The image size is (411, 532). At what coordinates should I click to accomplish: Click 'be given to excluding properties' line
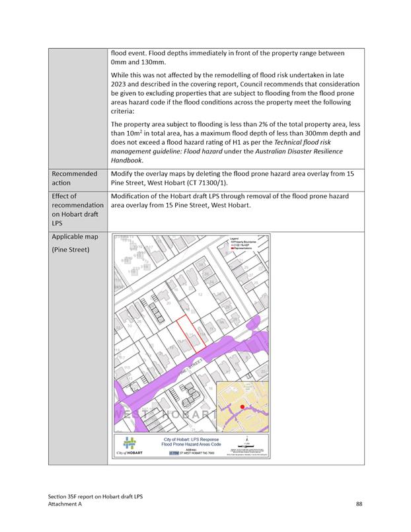coord(233,93)
